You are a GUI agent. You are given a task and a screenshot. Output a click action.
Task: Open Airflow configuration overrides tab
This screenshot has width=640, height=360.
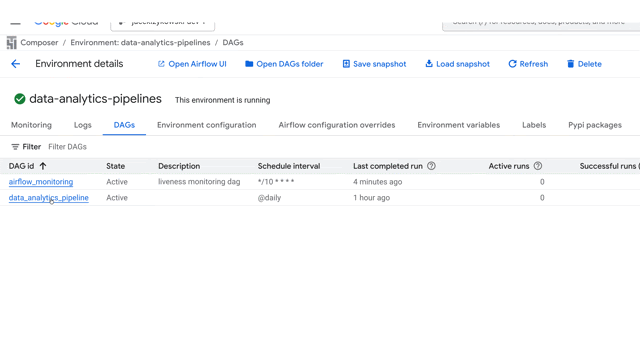click(337, 125)
